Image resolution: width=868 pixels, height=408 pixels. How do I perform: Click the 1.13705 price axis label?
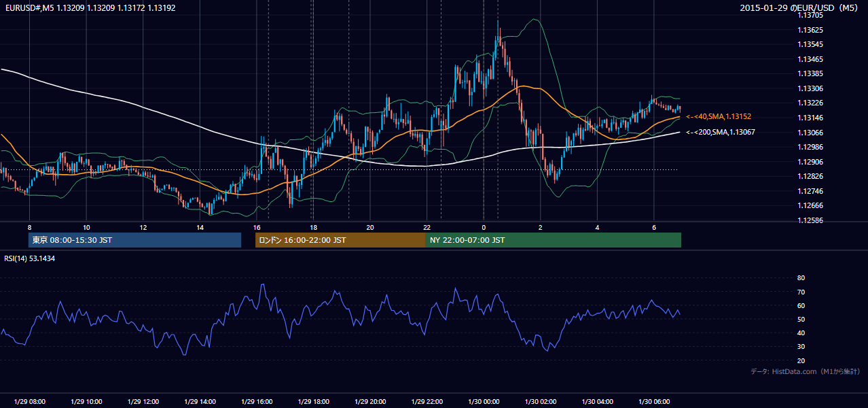coord(811,15)
